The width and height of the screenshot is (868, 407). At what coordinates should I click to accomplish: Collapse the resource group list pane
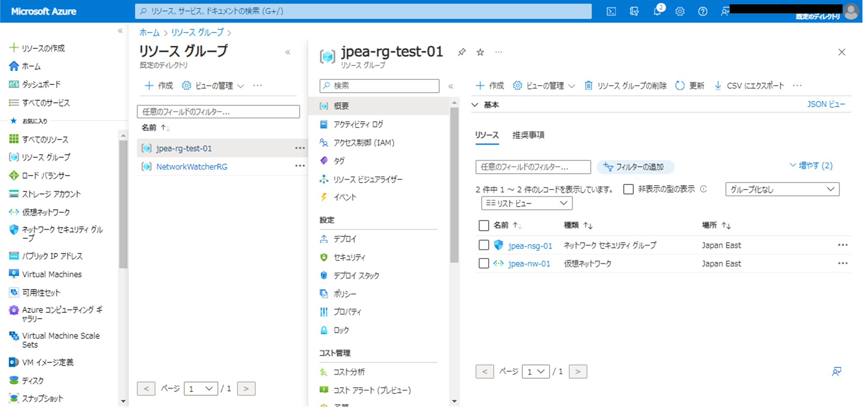pyautogui.click(x=288, y=53)
